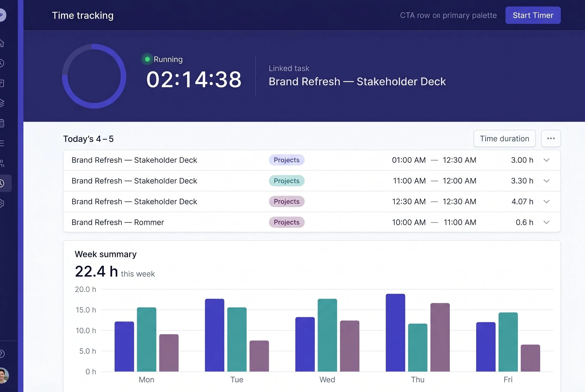Image resolution: width=585 pixels, height=392 pixels.
Task: Click the Projects tag on the 4.07 h row
Action: [x=287, y=202]
